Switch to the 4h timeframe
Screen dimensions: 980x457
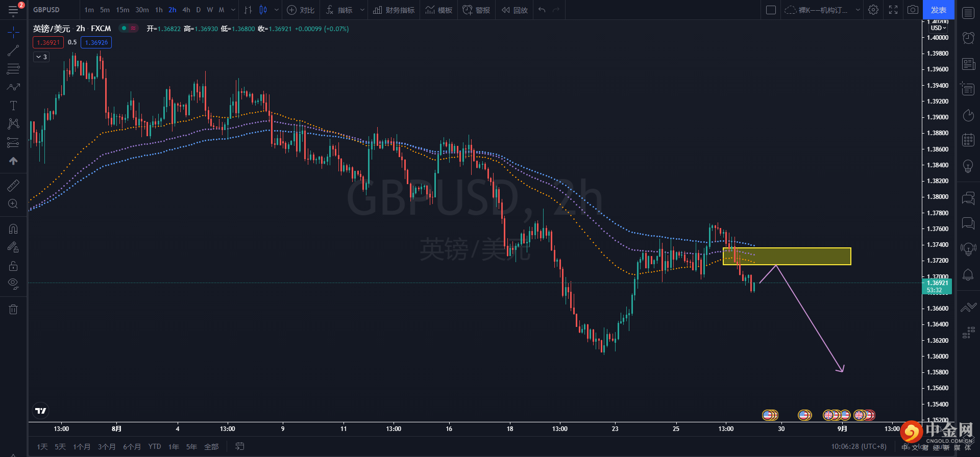[186, 10]
